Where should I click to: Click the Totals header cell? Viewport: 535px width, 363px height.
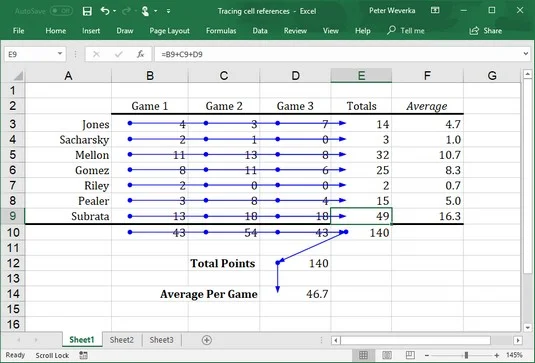pyautogui.click(x=361, y=106)
